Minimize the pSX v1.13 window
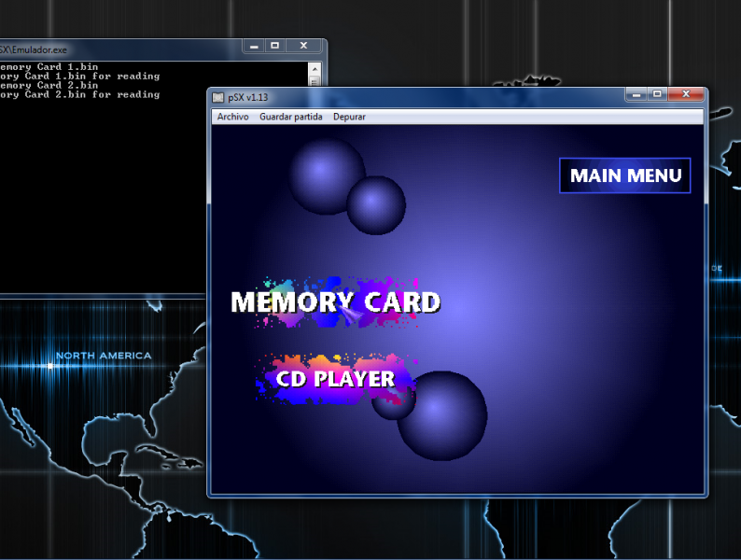 point(636,94)
